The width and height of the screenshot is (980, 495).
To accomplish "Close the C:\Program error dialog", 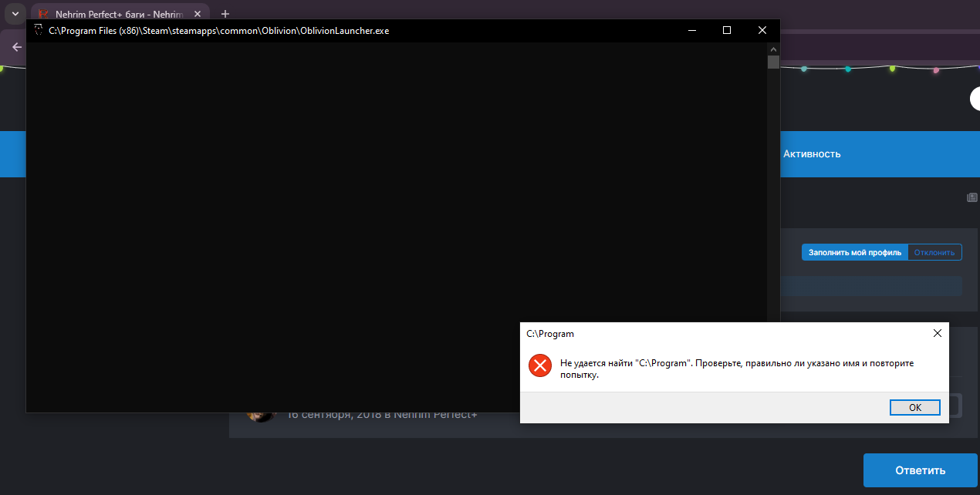I will click(937, 333).
